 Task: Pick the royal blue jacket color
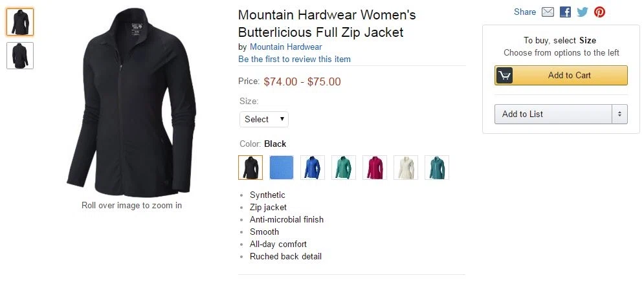point(313,168)
